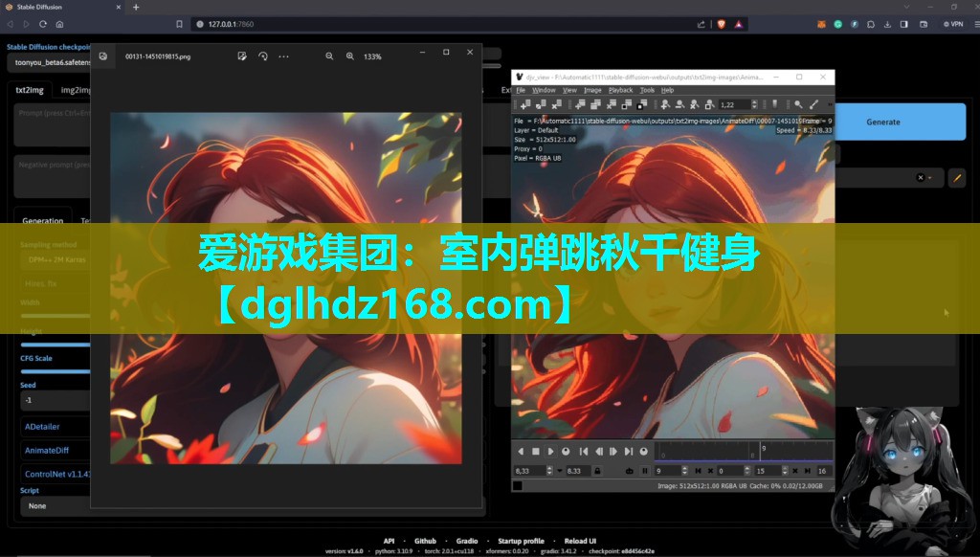This screenshot has width=980, height=557.
Task: Expand the ADetailer section
Action: [56, 426]
